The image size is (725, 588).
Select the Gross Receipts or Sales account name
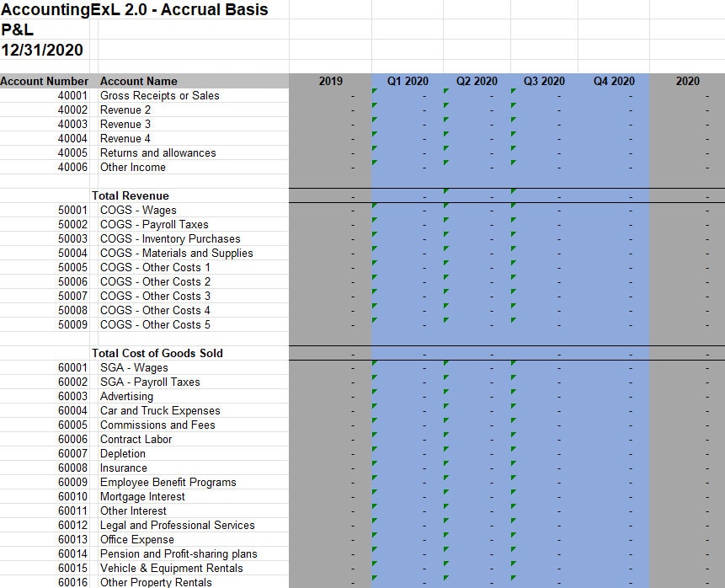tap(160, 95)
